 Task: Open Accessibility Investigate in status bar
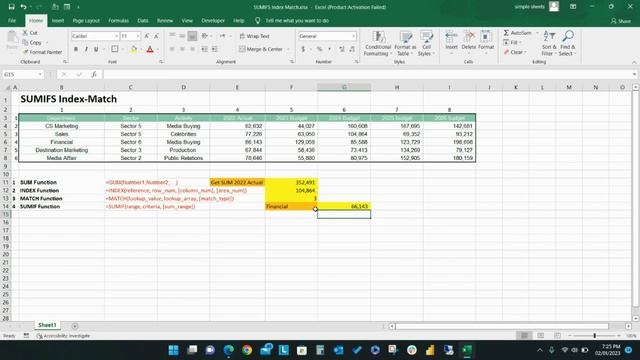coord(63,336)
